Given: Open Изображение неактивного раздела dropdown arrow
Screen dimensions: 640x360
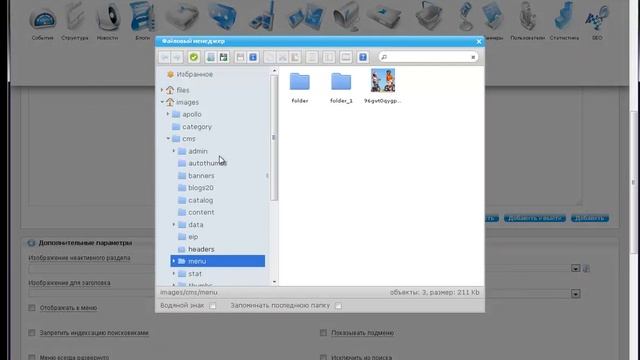Looking at the screenshot, I should (x=576, y=269).
